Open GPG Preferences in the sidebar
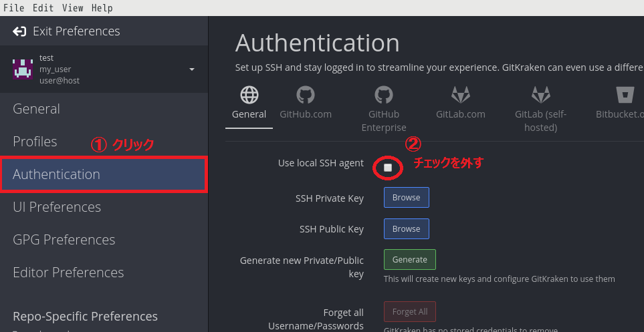Image resolution: width=644 pixels, height=332 pixels. coord(64,240)
